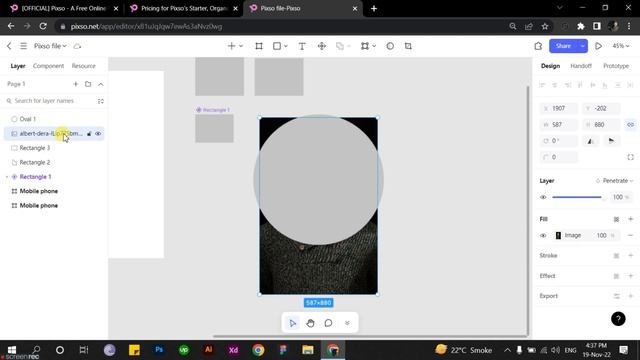The height and width of the screenshot is (360, 640).
Task: Click the crop image tool icon
Action: tap(408, 46)
